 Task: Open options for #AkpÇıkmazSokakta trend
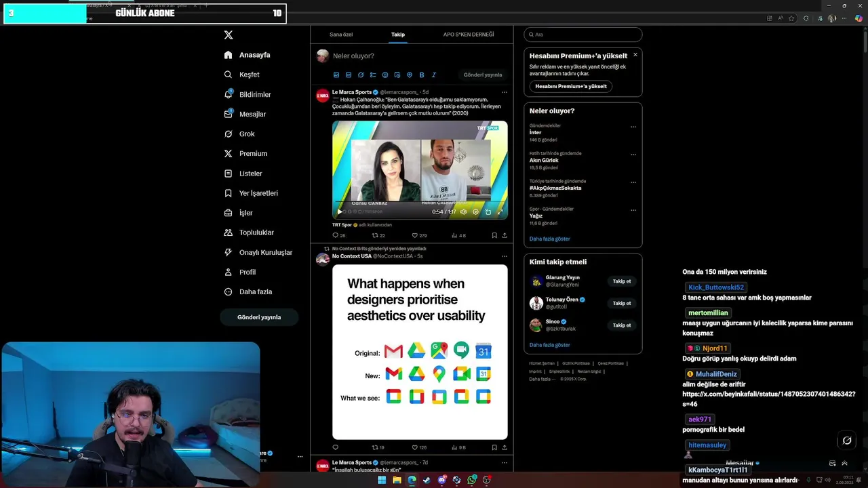pos(633,182)
